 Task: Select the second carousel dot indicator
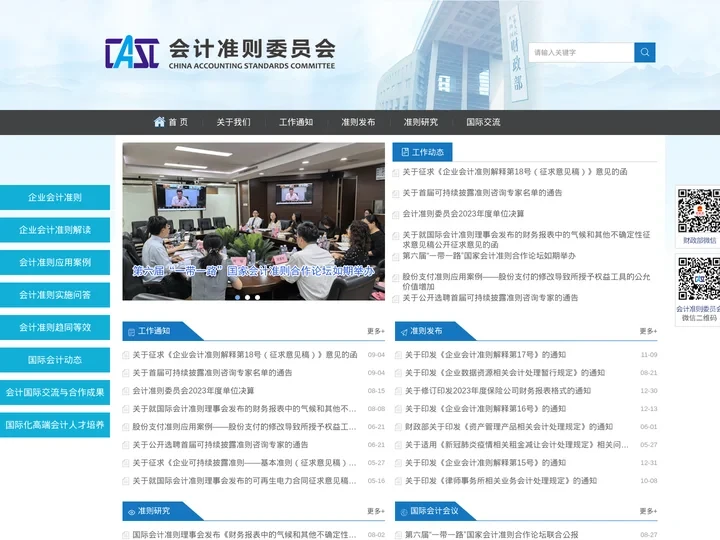[248, 298]
